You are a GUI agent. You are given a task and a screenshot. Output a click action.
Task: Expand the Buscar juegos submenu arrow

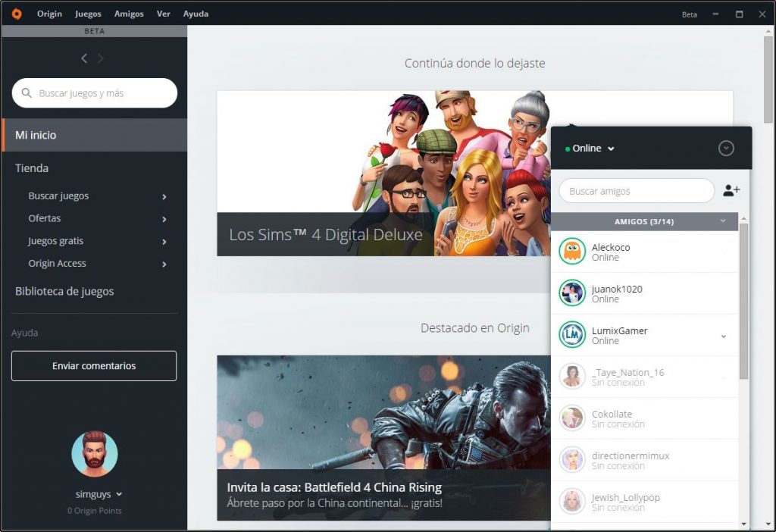164,197
